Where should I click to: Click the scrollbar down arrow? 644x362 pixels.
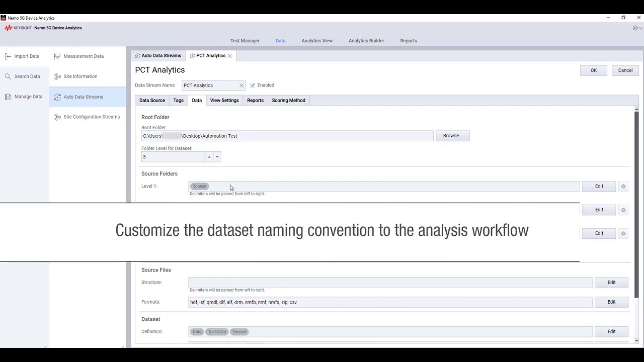click(x=636, y=341)
